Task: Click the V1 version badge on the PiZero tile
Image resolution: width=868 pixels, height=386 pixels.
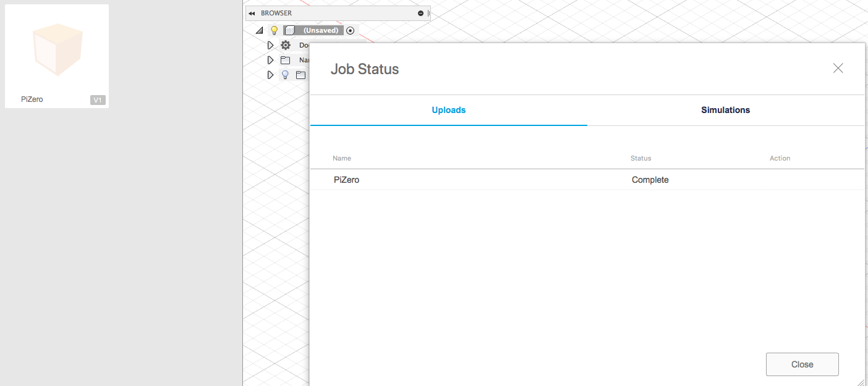Action: coord(98,99)
